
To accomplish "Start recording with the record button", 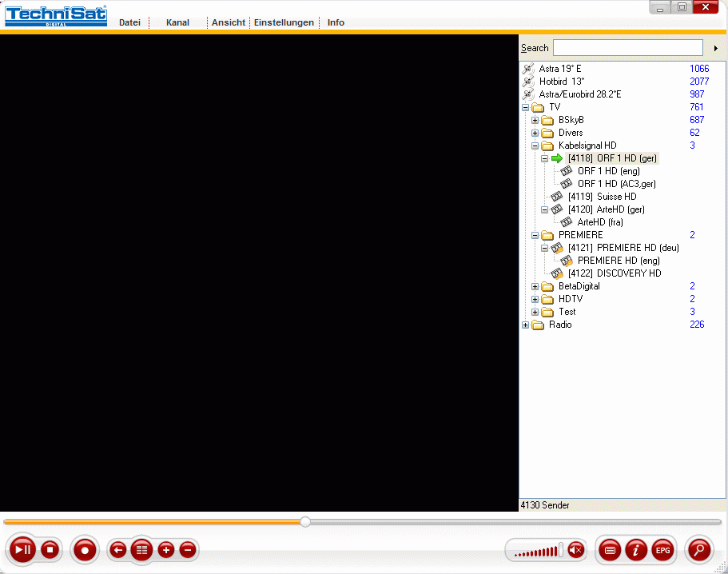I will [x=85, y=550].
